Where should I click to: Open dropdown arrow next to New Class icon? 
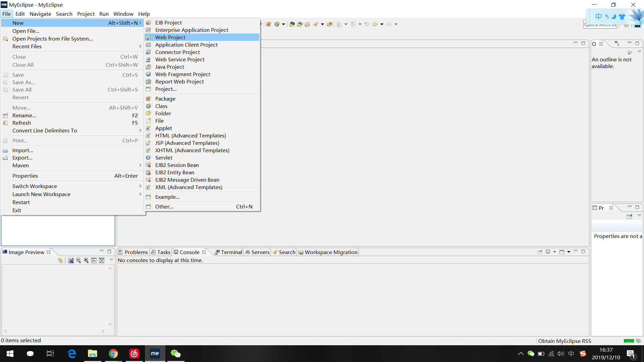[283, 24]
